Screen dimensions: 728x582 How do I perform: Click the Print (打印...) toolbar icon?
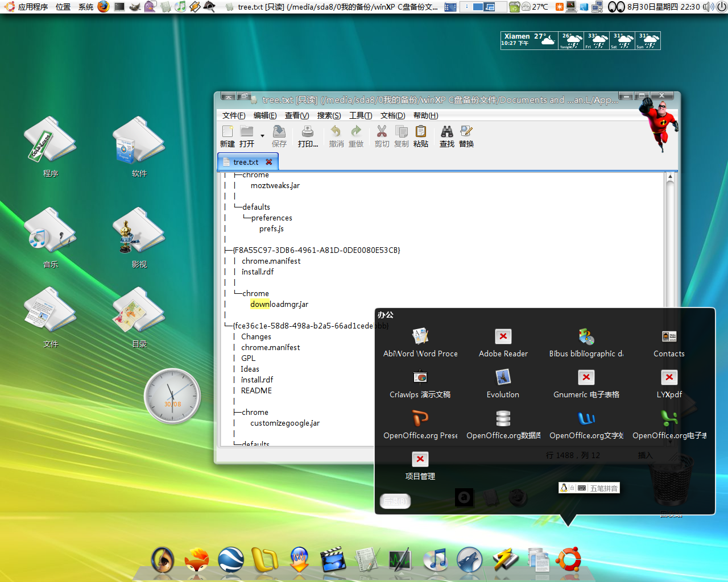pyautogui.click(x=308, y=136)
